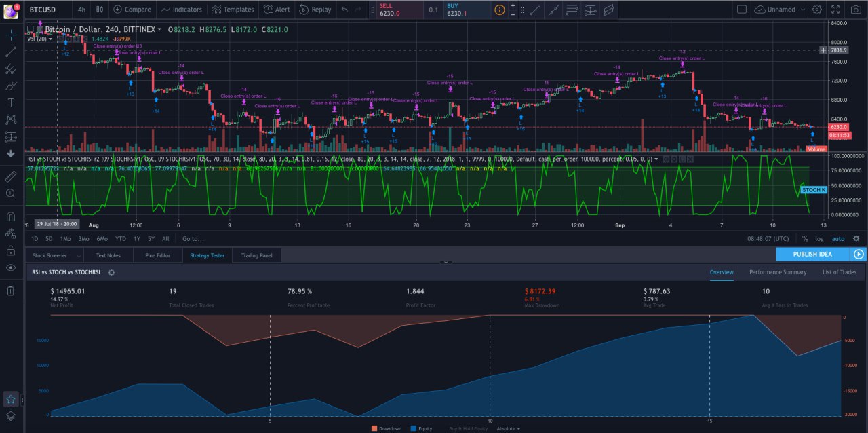Viewport: 868px width, 433px height.
Task: Open the 4h interval selector
Action: pos(81,10)
